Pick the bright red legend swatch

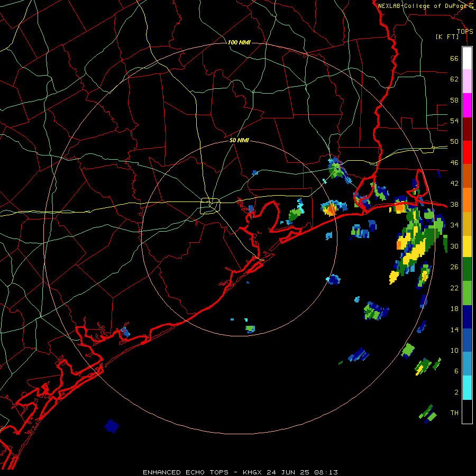467,152
